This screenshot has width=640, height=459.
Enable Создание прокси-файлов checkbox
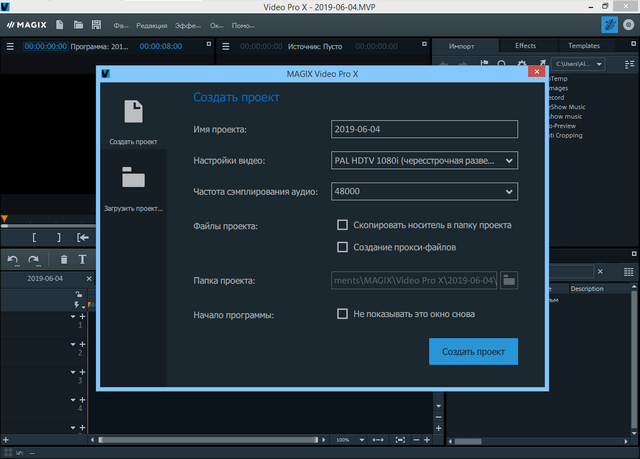342,247
